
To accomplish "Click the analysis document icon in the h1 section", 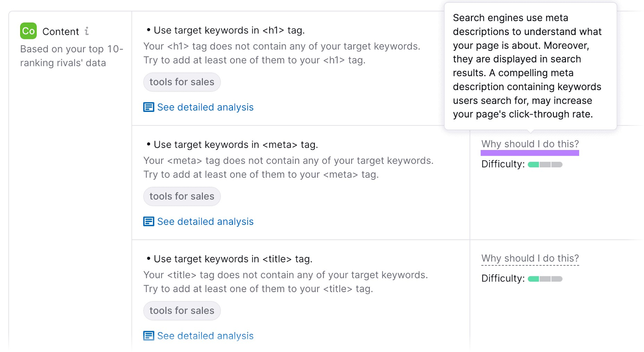I will click(x=149, y=107).
